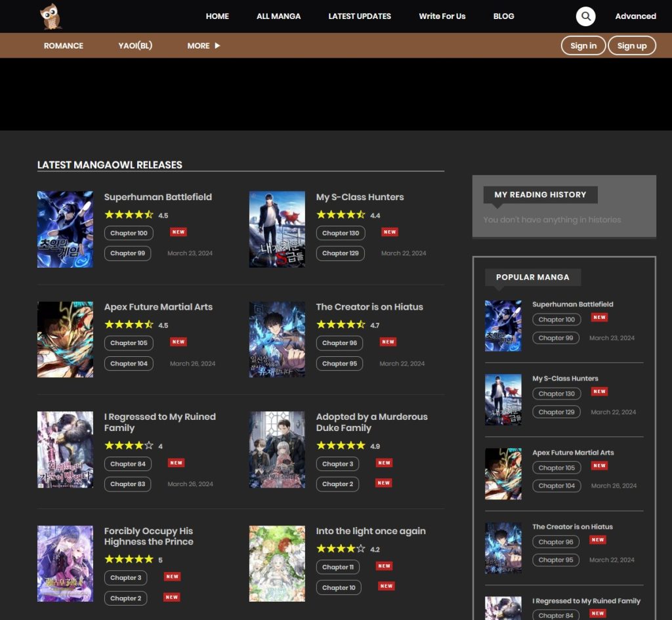Open Chapter 105 of Apex Future Martial Arts in releases
This screenshot has width=672, height=620.
pos(129,342)
